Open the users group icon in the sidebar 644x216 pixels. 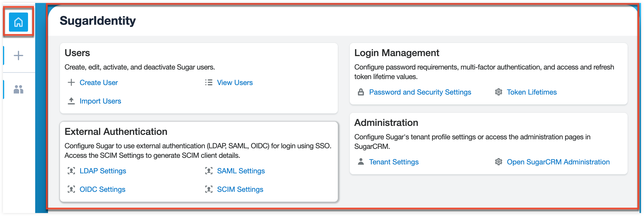point(18,89)
